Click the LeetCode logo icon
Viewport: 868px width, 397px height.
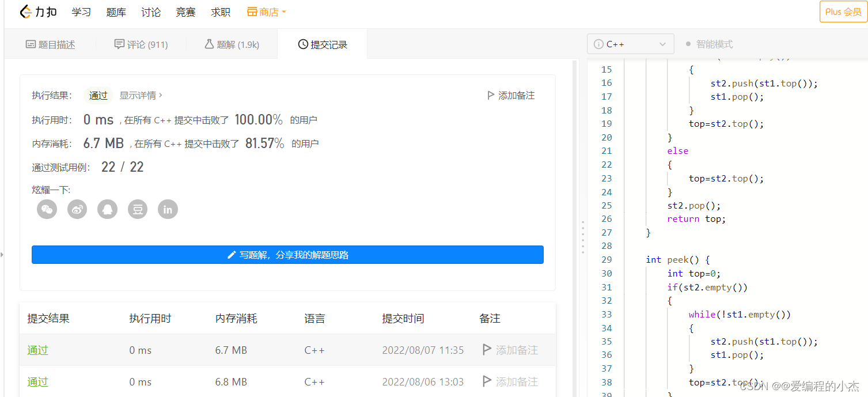point(26,12)
